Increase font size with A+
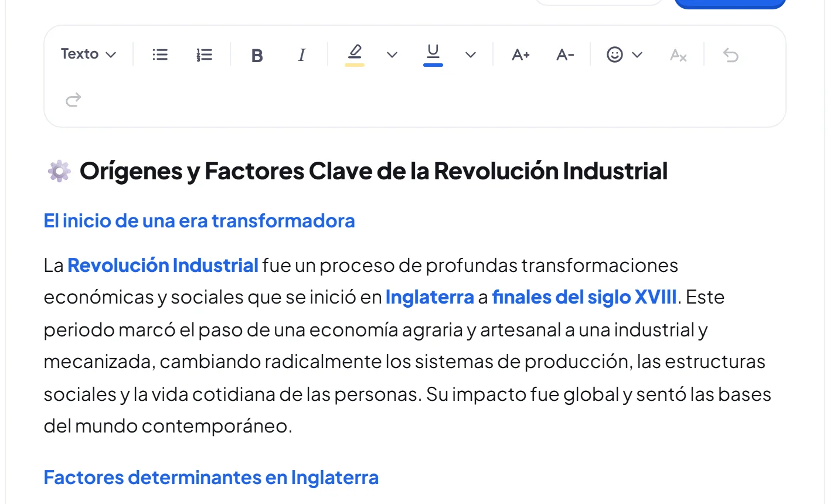The image size is (830, 504). (521, 55)
